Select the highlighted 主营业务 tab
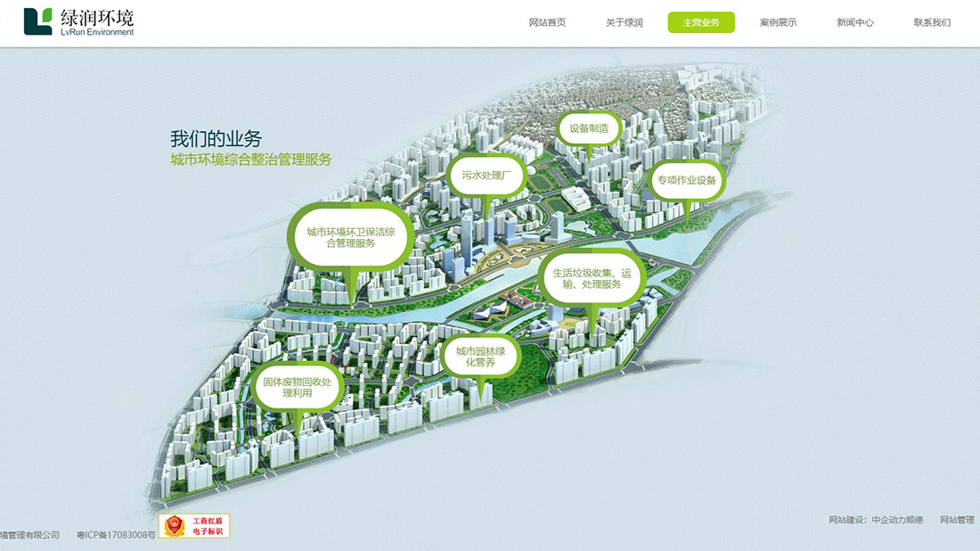This screenshot has width=980, height=551. [701, 22]
